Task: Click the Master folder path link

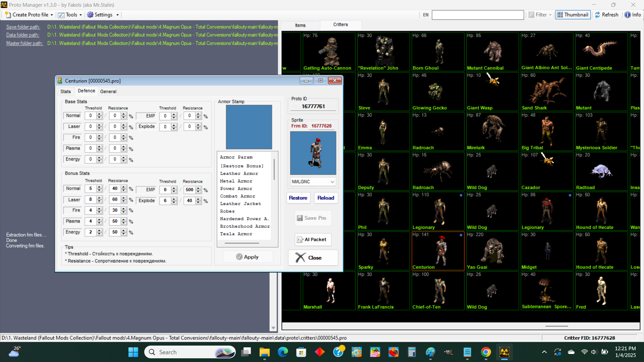Action: 24,43
